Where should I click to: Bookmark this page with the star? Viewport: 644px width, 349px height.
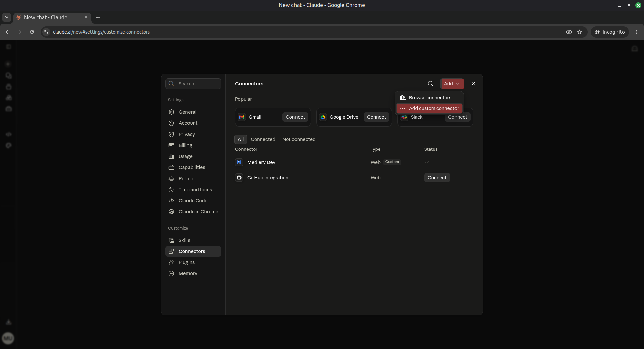click(x=580, y=32)
